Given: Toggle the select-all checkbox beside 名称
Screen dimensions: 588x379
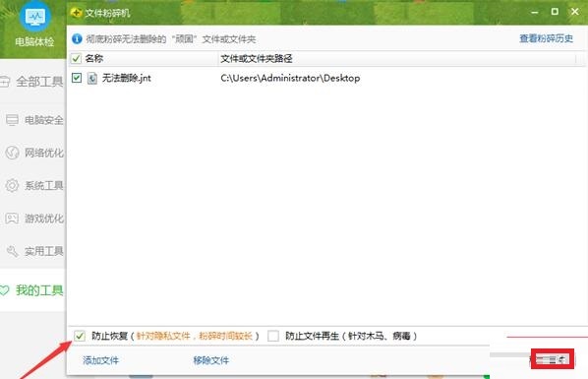Looking at the screenshot, I should [x=76, y=59].
